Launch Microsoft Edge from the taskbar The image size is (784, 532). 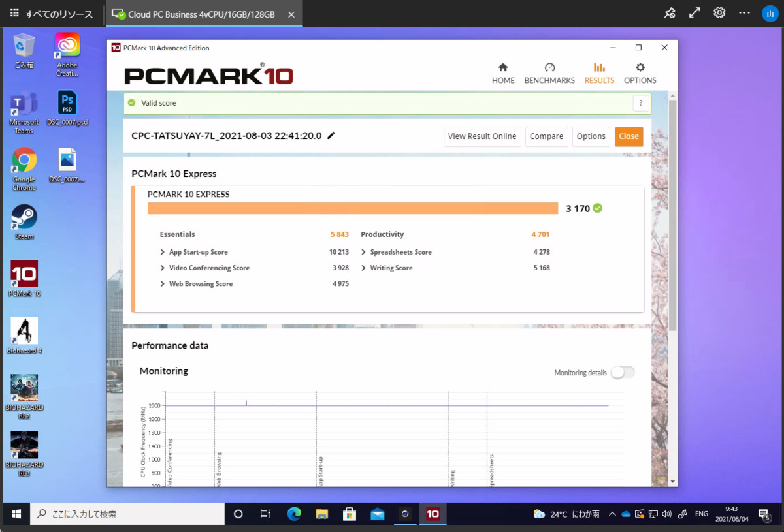(294, 514)
